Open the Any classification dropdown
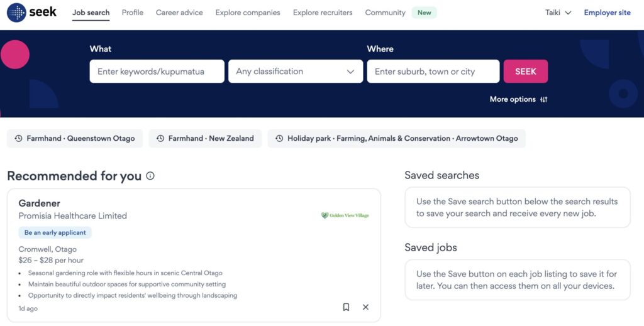The height and width of the screenshot is (326, 644). coord(296,72)
